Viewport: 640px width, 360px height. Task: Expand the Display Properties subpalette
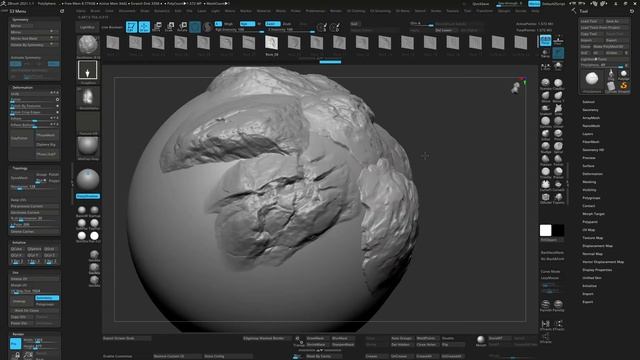click(x=597, y=270)
